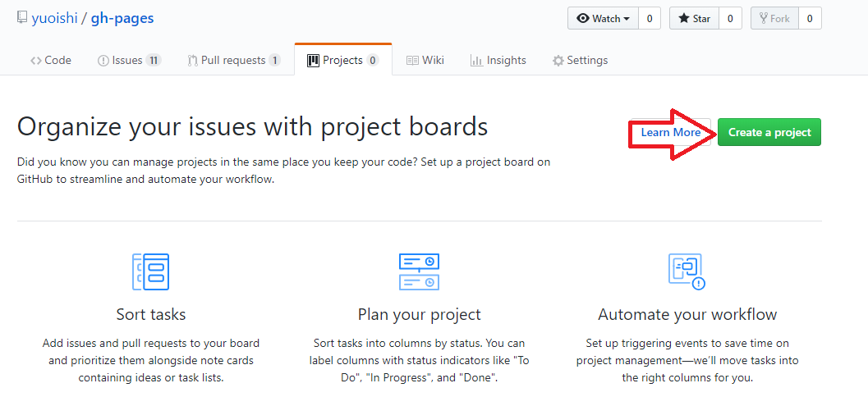Click the Sort tasks board illustration icon
Image resolution: width=868 pixels, height=406 pixels.
pyautogui.click(x=150, y=271)
